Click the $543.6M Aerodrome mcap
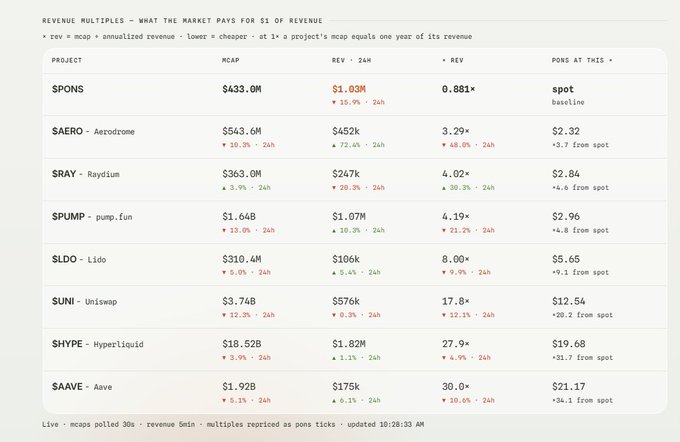 tap(242, 131)
